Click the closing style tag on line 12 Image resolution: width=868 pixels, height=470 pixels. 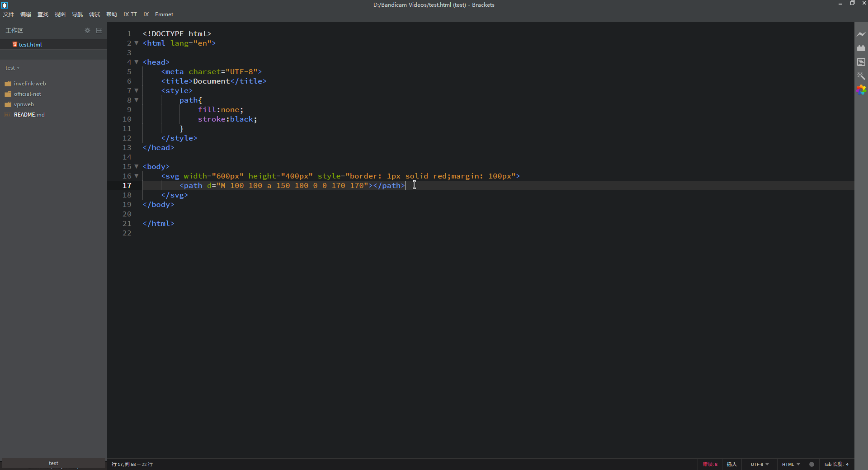click(179, 138)
